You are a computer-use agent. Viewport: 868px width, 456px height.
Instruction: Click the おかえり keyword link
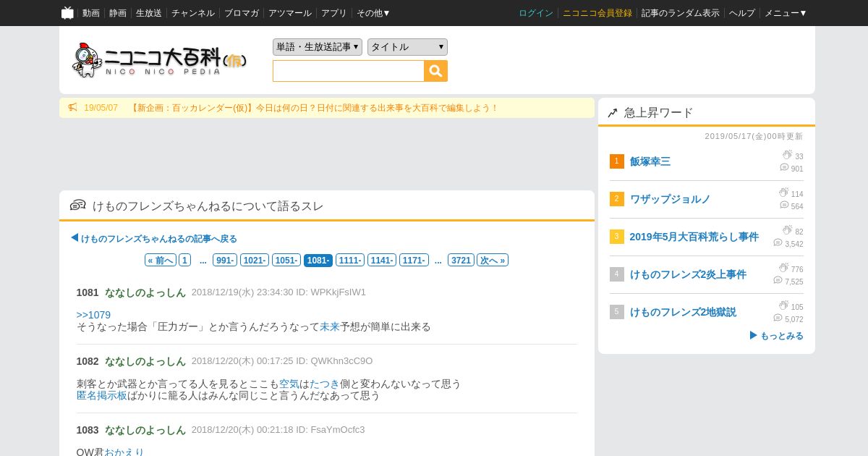click(124, 452)
